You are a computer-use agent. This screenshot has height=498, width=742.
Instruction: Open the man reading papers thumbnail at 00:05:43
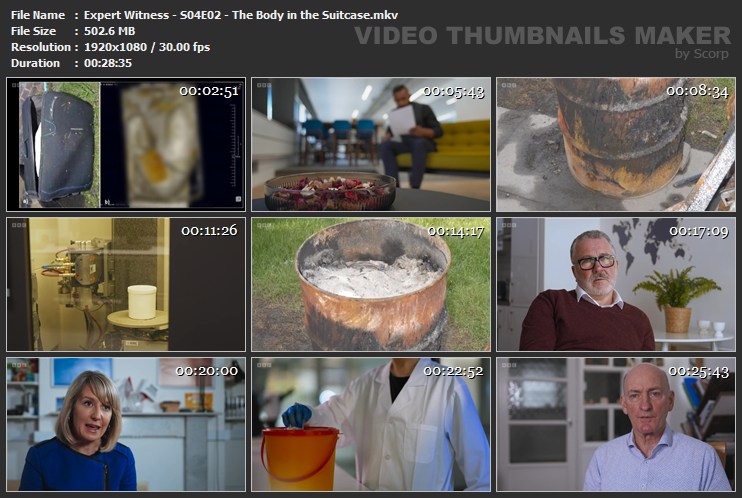click(x=371, y=144)
